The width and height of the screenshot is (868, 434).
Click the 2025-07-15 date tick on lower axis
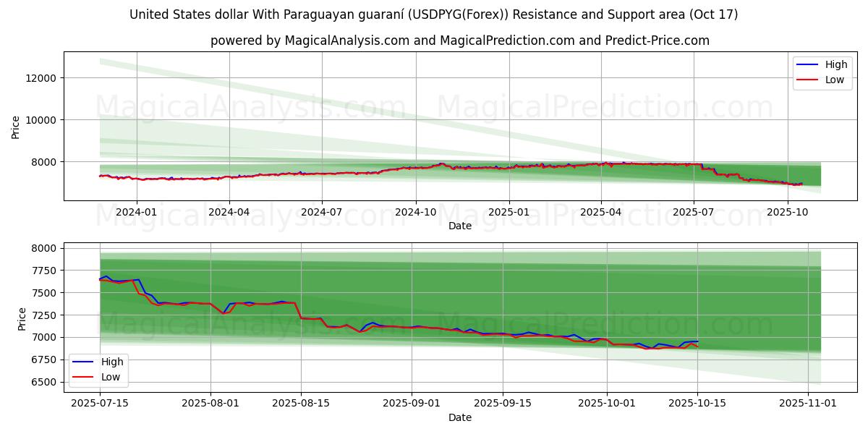[x=100, y=403]
